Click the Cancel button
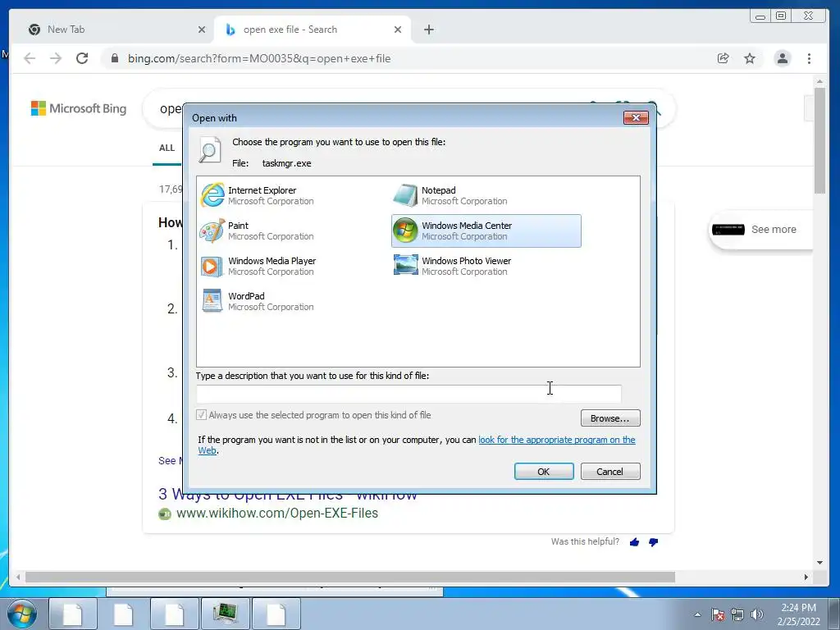Image resolution: width=840 pixels, height=630 pixels. tap(610, 472)
